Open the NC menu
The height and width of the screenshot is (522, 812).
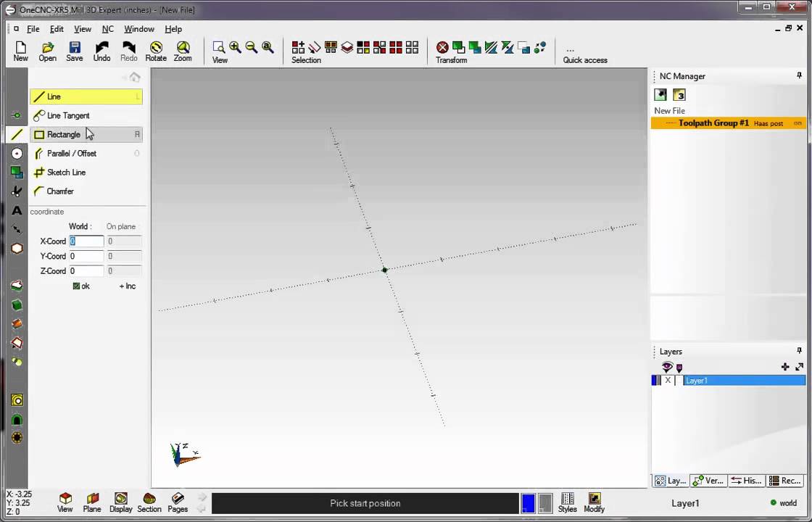(x=108, y=29)
